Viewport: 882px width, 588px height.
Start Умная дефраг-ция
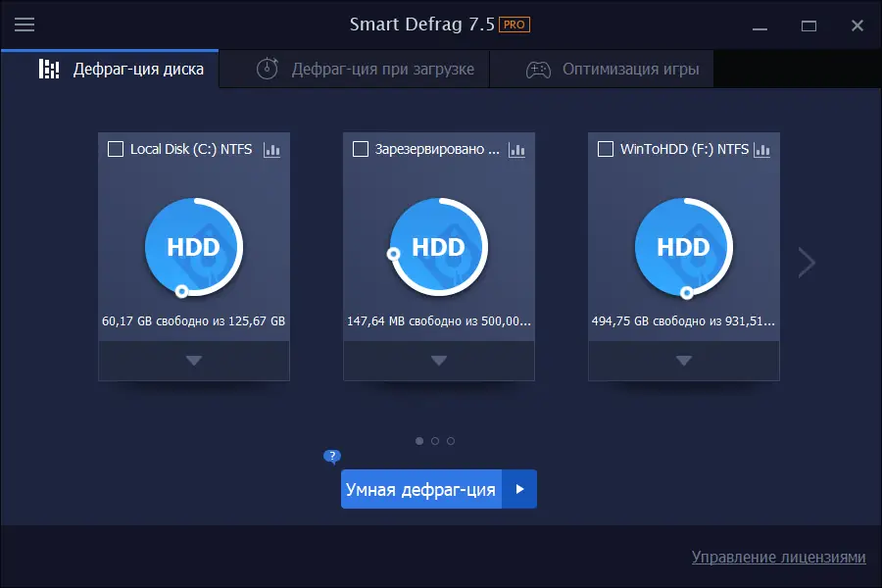421,488
